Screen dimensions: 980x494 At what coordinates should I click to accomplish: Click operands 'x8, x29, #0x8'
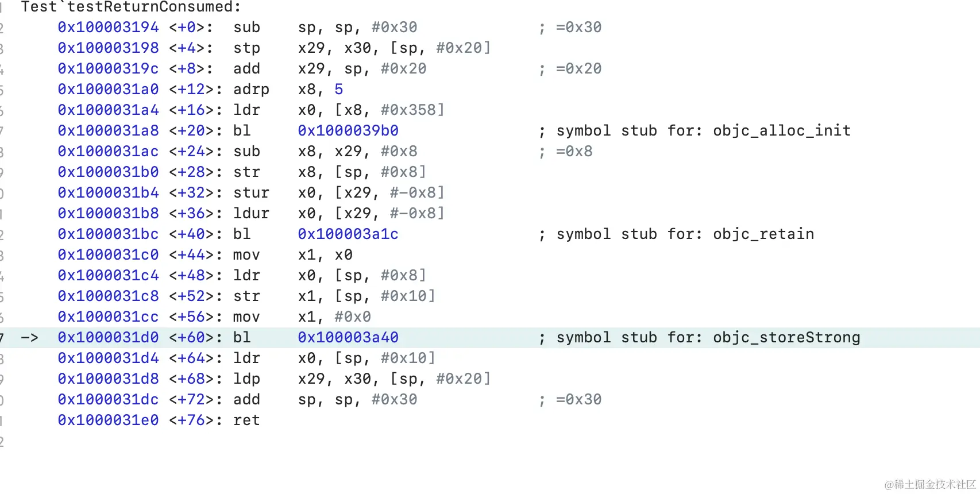point(357,152)
